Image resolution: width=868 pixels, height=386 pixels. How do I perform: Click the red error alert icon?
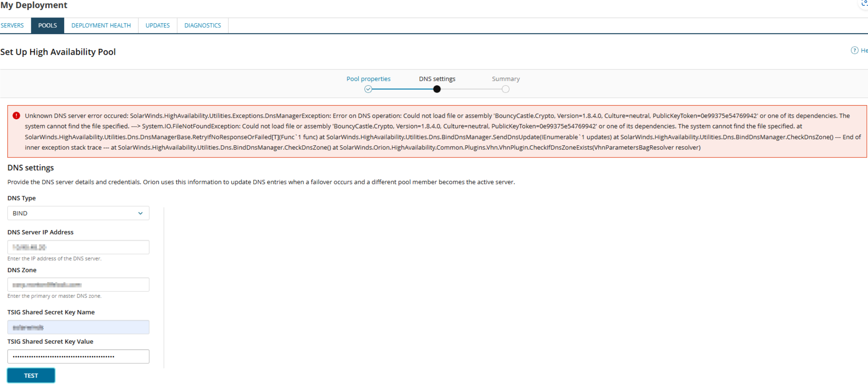pos(16,116)
